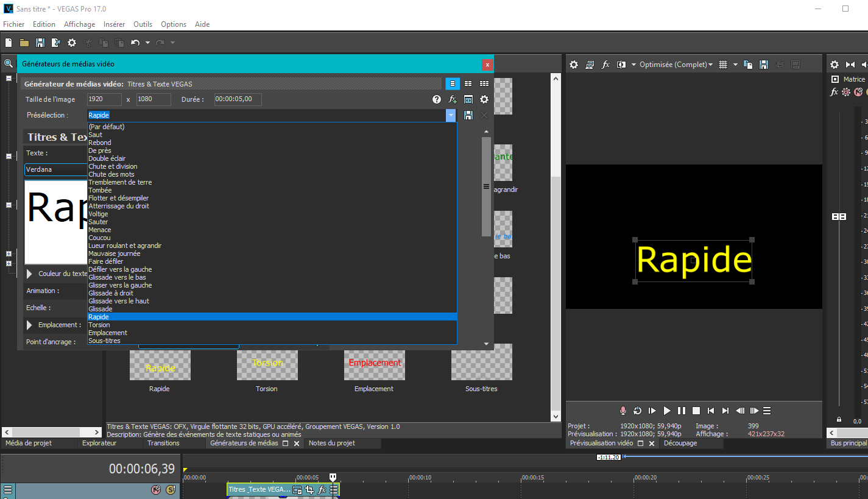Switch generator dialog to single-column view

(x=453, y=83)
